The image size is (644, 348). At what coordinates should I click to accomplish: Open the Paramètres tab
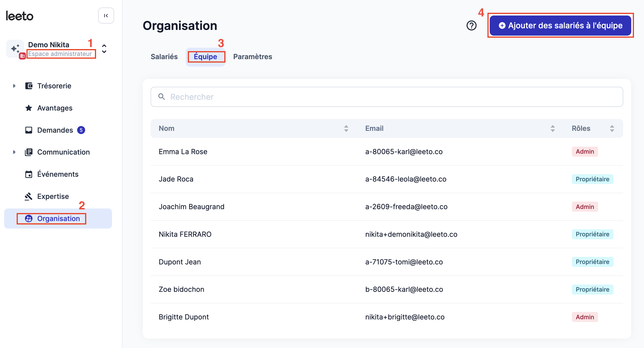[x=252, y=57]
